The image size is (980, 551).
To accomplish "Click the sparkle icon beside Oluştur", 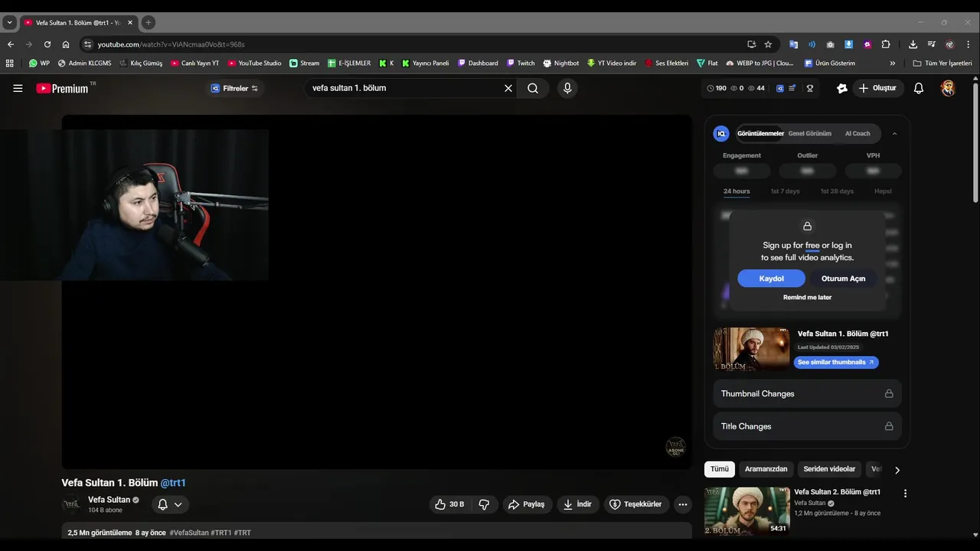I will coord(842,88).
